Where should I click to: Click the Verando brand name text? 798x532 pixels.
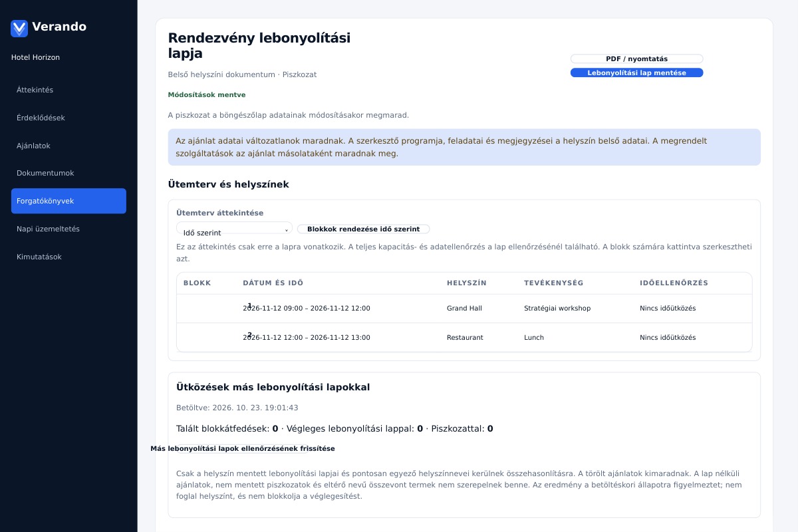click(x=59, y=27)
